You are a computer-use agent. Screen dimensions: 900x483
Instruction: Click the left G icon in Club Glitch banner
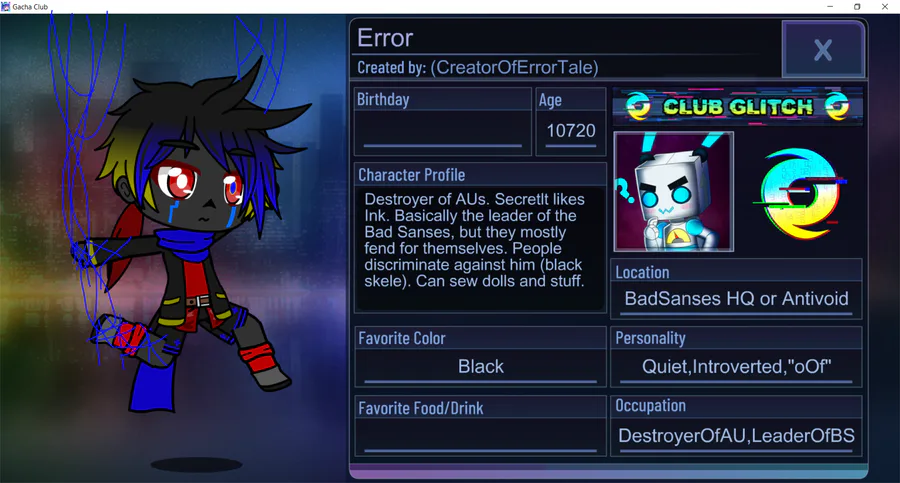pyautogui.click(x=638, y=107)
